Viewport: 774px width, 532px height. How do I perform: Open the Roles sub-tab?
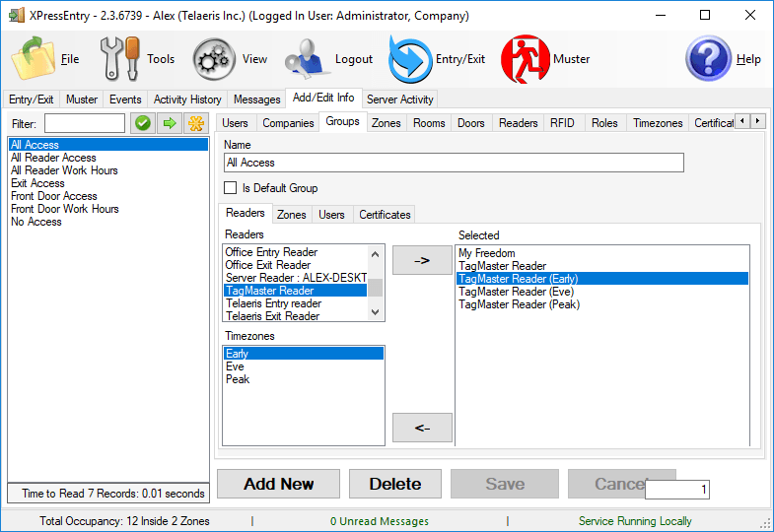[604, 123]
